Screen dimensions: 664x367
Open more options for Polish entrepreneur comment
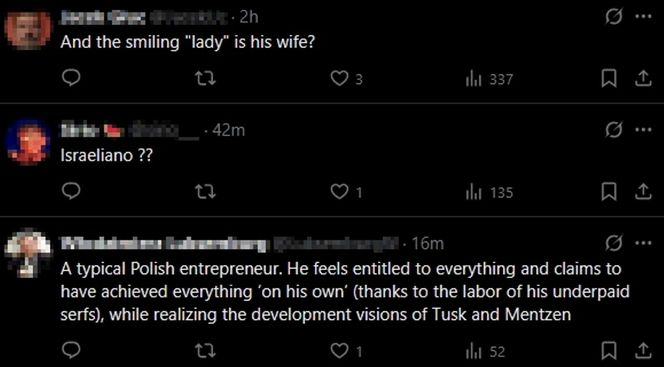(642, 243)
